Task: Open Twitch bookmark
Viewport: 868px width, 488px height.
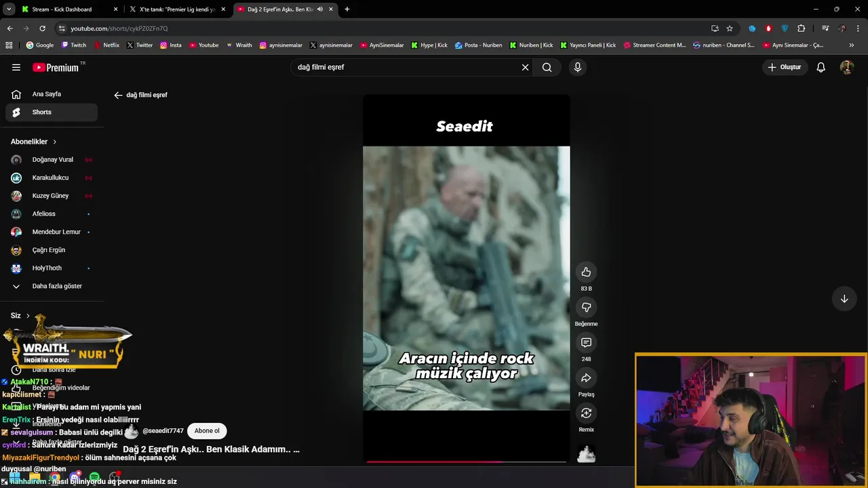Action: click(x=74, y=45)
